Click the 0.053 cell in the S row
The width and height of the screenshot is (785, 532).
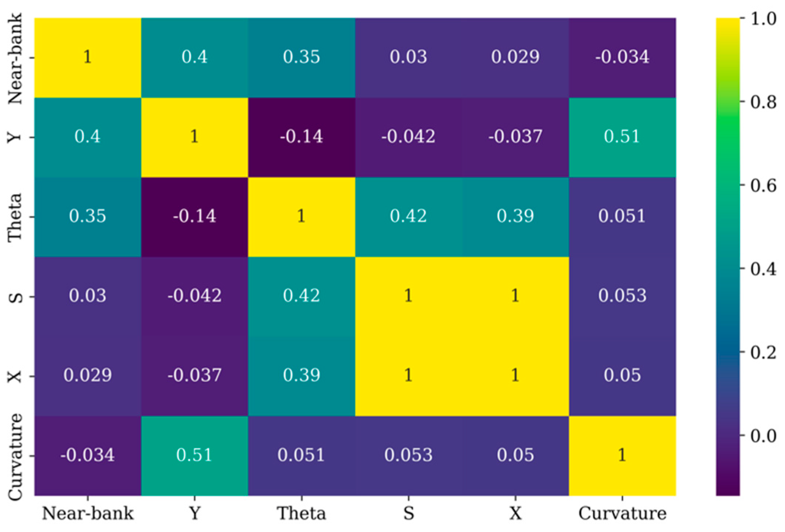tap(622, 297)
